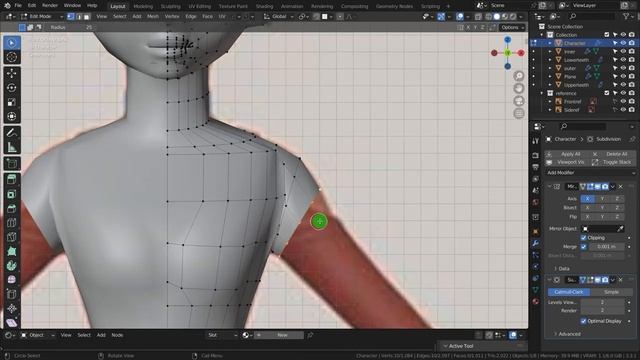
Task: Select the Knife tool
Action: click(11, 237)
